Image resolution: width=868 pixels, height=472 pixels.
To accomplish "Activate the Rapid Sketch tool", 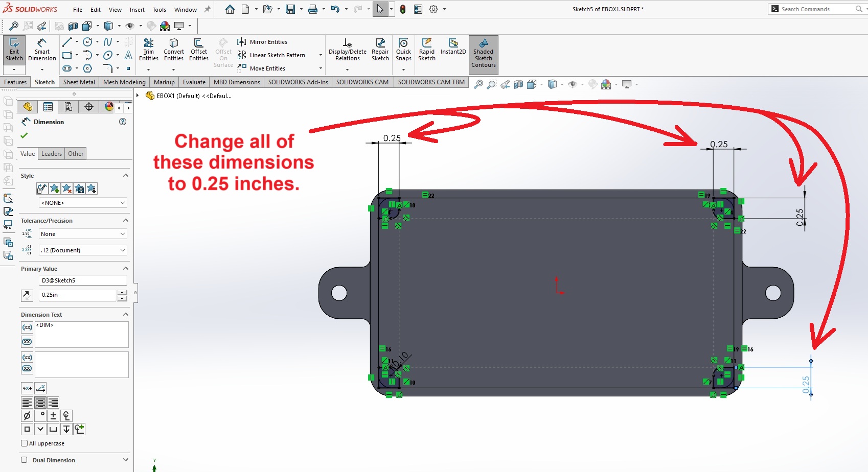I will (426, 50).
